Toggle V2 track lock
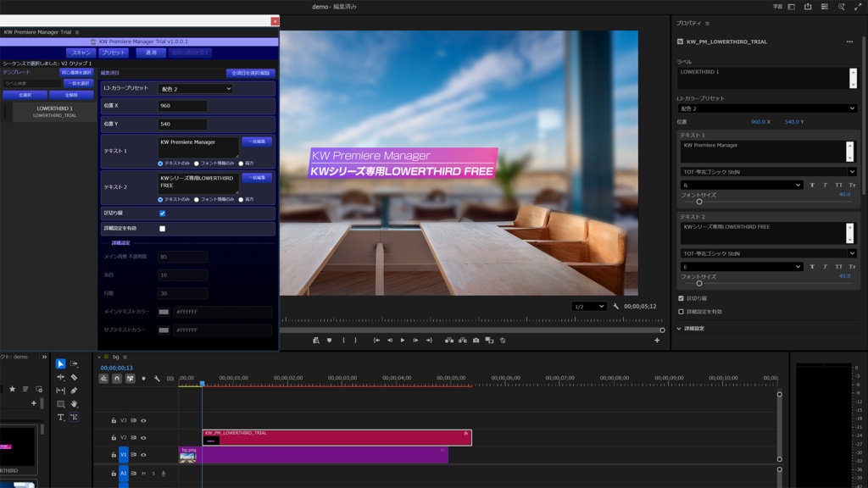The width and height of the screenshot is (868, 488). click(114, 438)
